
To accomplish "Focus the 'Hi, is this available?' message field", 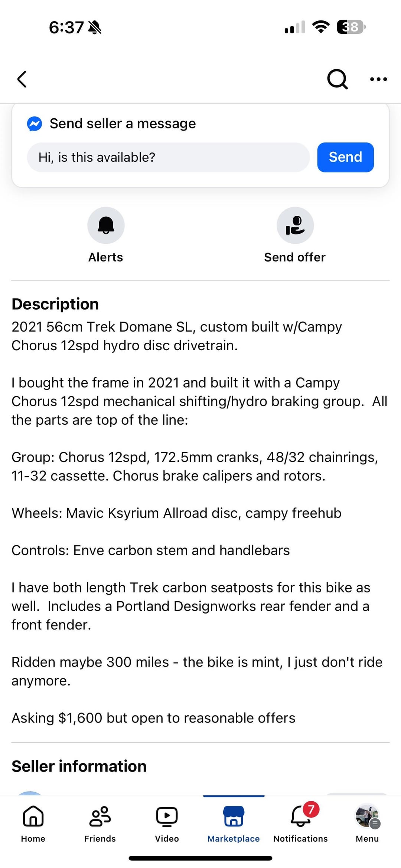I will pyautogui.click(x=168, y=157).
